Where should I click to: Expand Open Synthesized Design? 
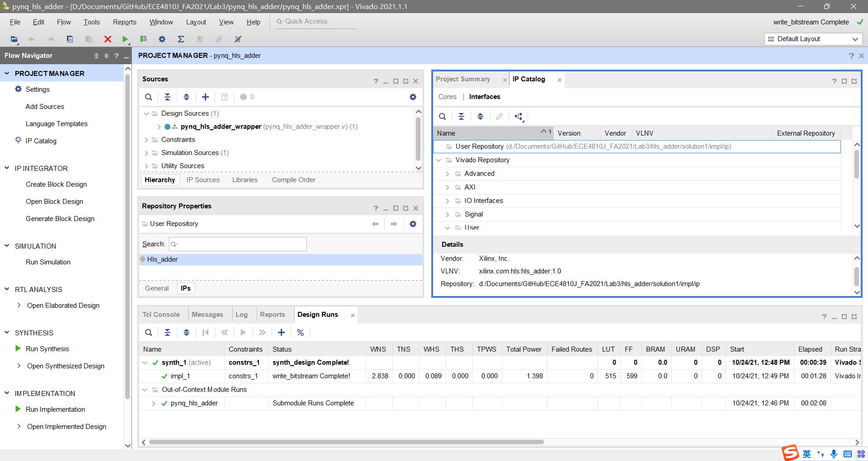[x=19, y=366]
